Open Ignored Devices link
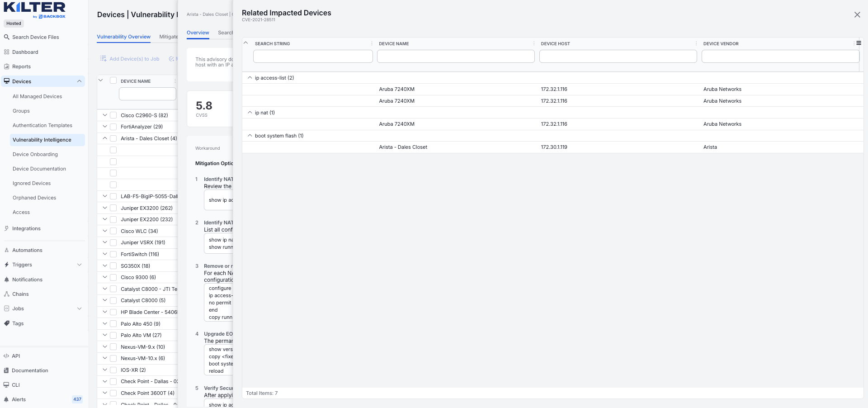This screenshot has width=868, height=408. 32,183
